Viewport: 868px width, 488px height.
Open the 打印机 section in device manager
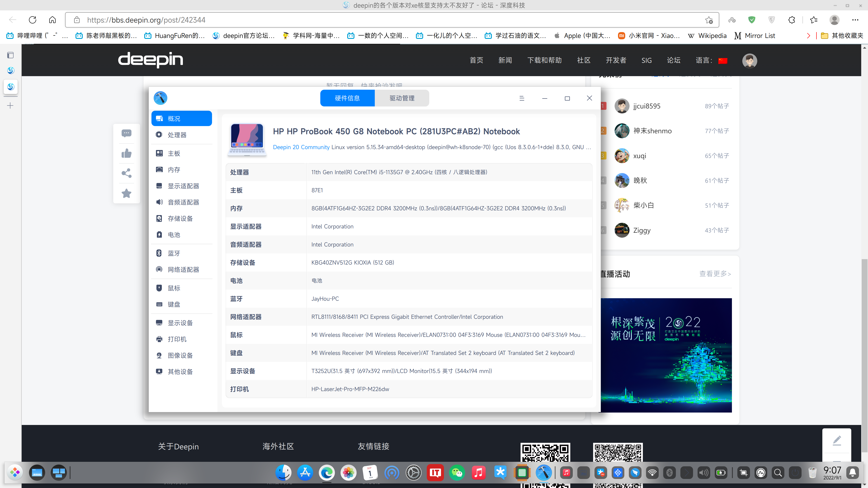(x=177, y=339)
